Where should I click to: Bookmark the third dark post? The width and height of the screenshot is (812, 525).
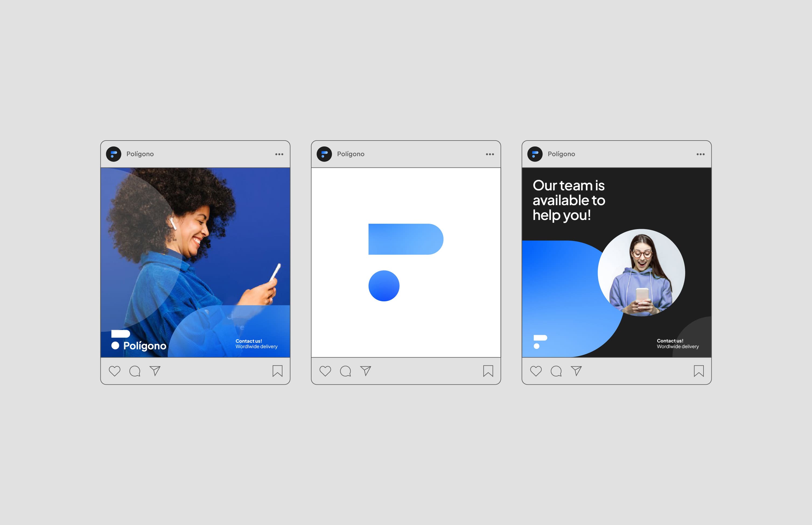(x=699, y=371)
